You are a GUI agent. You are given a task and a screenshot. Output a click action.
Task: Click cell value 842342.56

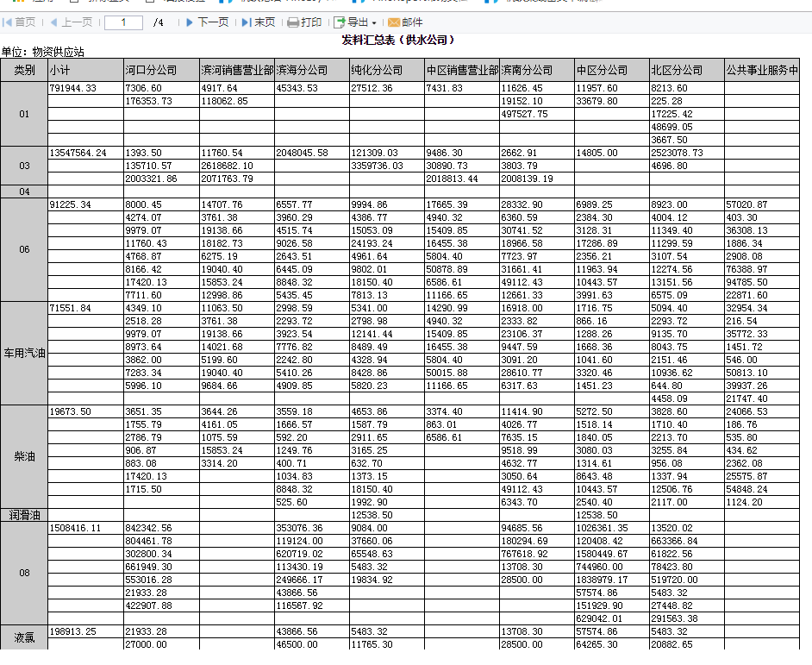(x=148, y=528)
